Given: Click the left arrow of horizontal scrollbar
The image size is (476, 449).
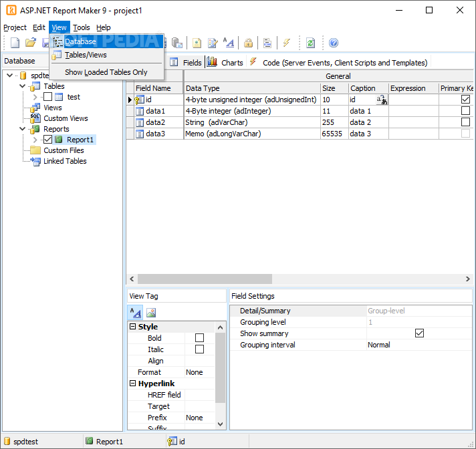Looking at the screenshot, I should pos(132,279).
